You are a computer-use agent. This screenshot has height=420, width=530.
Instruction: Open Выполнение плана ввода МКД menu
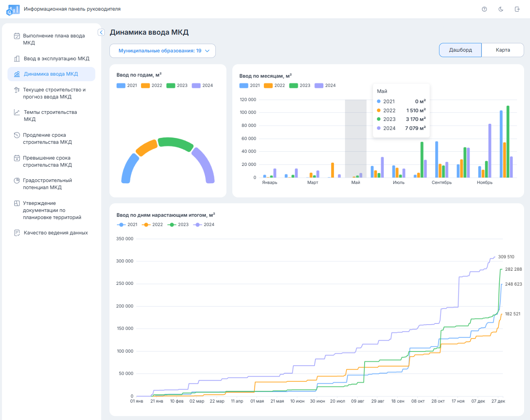(x=51, y=39)
